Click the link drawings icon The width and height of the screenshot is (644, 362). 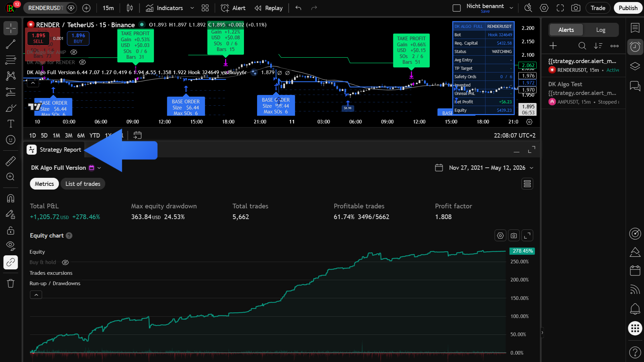10,262
